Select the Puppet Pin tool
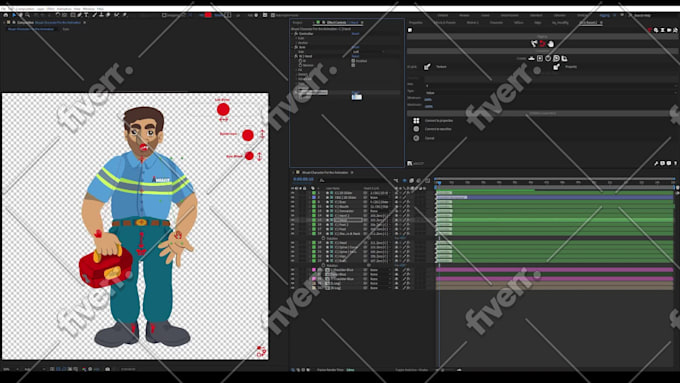Screen dimensions: 680x383 coord(124,15)
